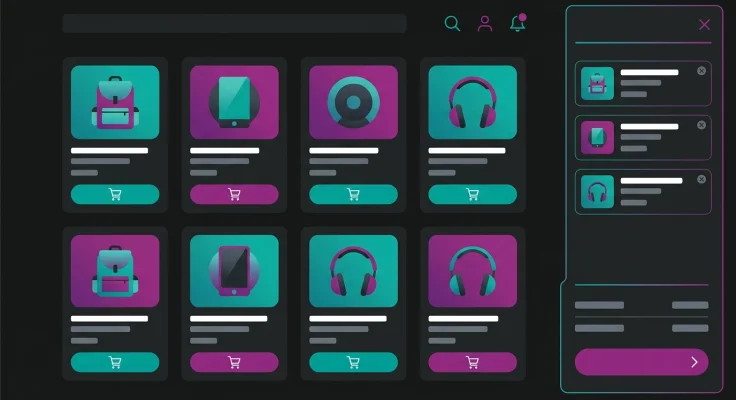Add the bottom-row backpack to cart
736x400 pixels.
click(x=115, y=362)
